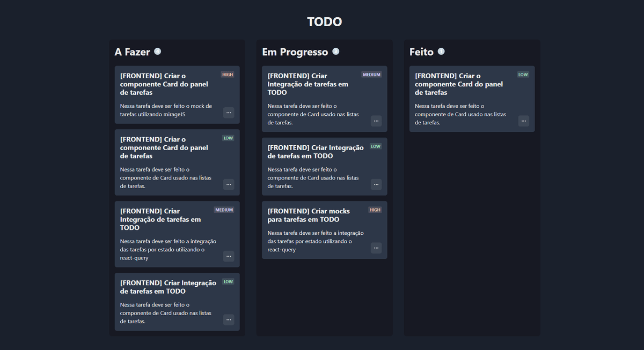This screenshot has width=644, height=350.
Task: Open options on the Criar mocks para tarefas card
Action: [x=376, y=248]
